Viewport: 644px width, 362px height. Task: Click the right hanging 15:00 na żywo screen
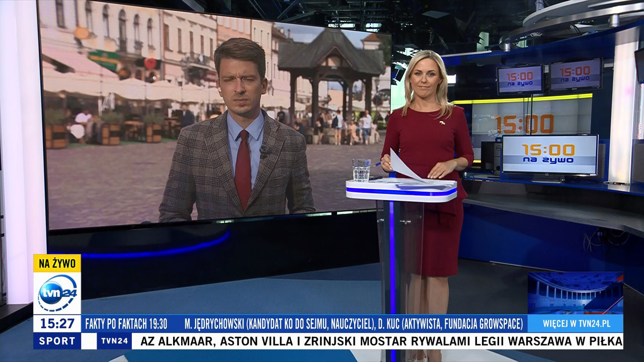click(576, 74)
